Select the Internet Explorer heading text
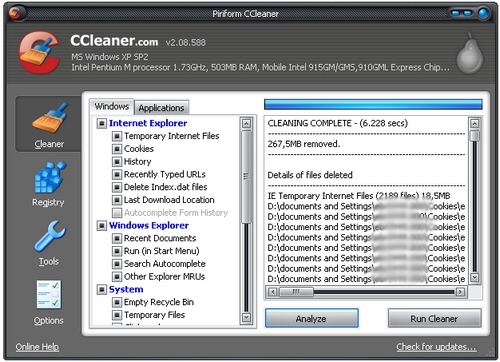The image size is (500, 362). 148,123
